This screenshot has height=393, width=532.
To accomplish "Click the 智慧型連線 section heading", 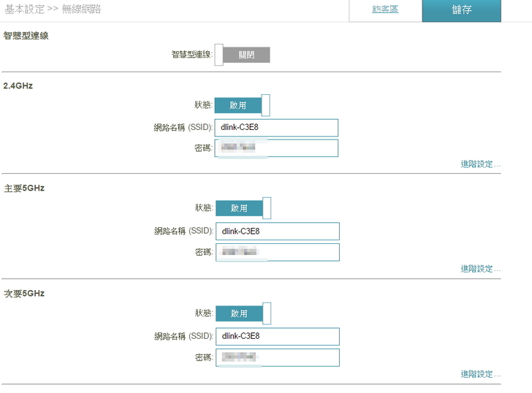I will pos(26,35).
